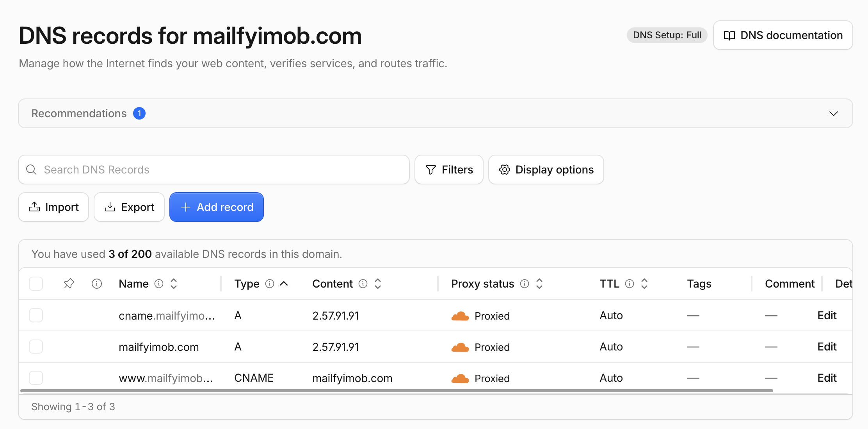Image resolution: width=868 pixels, height=429 pixels.
Task: Click the Comment column header
Action: (x=790, y=284)
